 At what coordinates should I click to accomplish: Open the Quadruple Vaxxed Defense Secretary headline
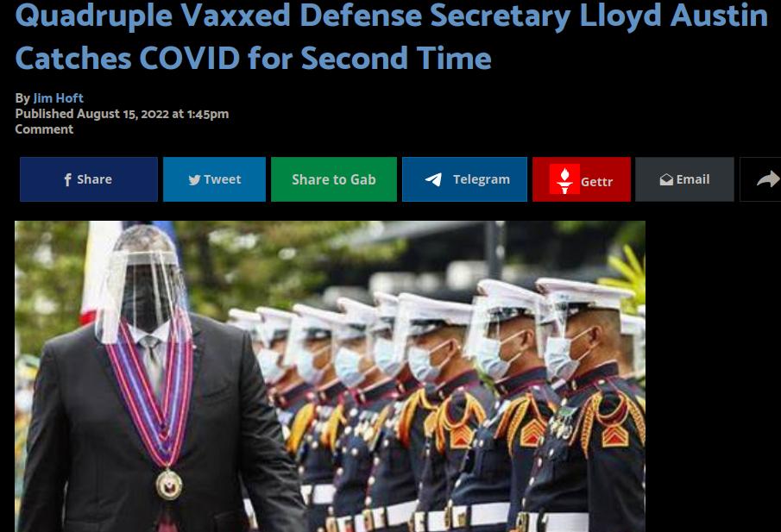tap(392, 36)
